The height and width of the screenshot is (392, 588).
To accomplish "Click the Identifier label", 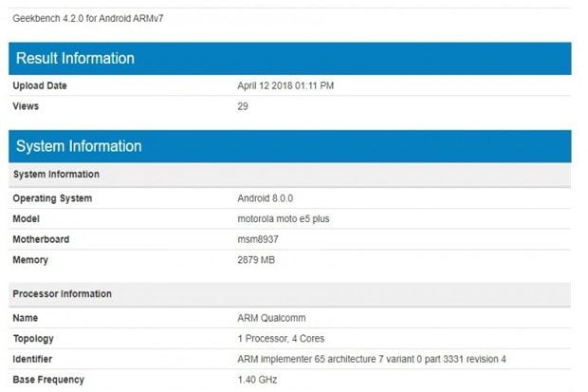I will 32,360.
